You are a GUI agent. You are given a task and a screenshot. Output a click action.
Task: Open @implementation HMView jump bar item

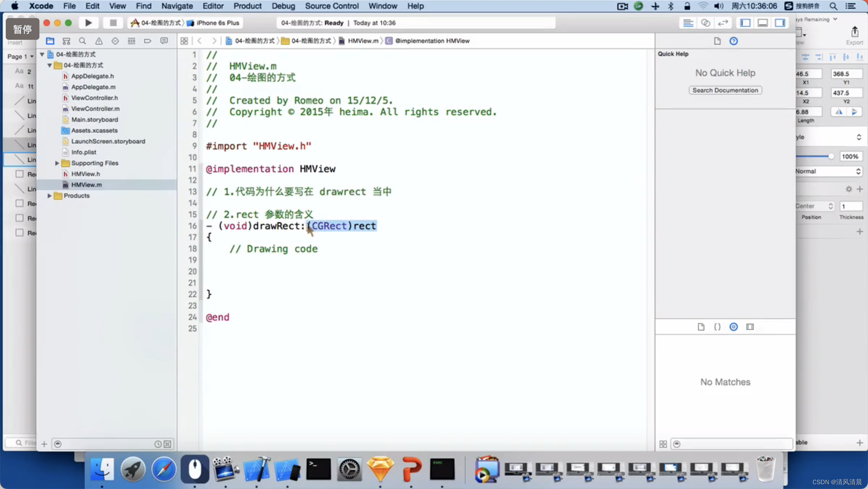click(x=428, y=41)
